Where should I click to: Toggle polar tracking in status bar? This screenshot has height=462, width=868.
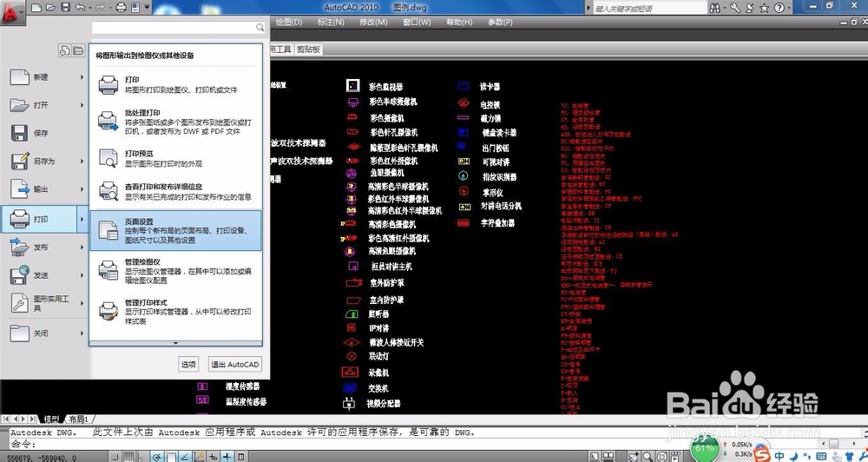[156, 457]
